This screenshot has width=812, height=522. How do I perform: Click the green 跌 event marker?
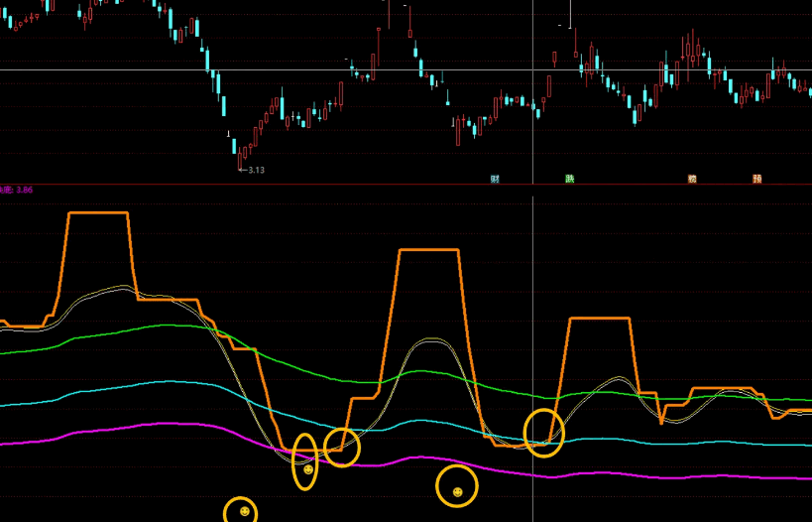coord(569,180)
